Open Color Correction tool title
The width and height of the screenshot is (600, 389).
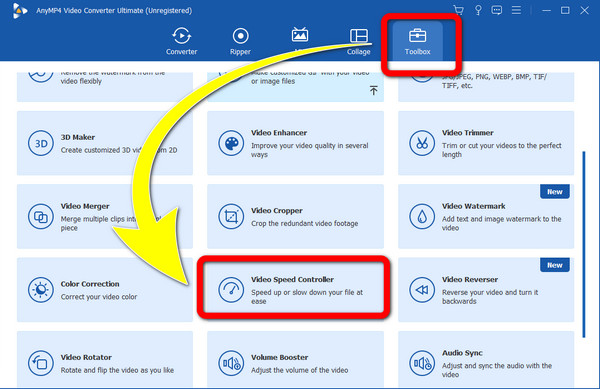click(90, 284)
